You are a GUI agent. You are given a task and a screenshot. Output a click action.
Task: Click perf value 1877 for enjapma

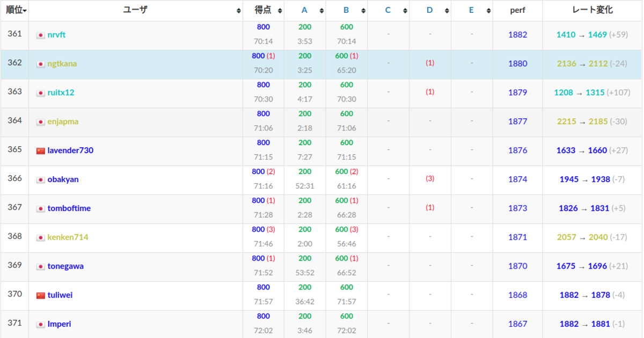pos(517,122)
